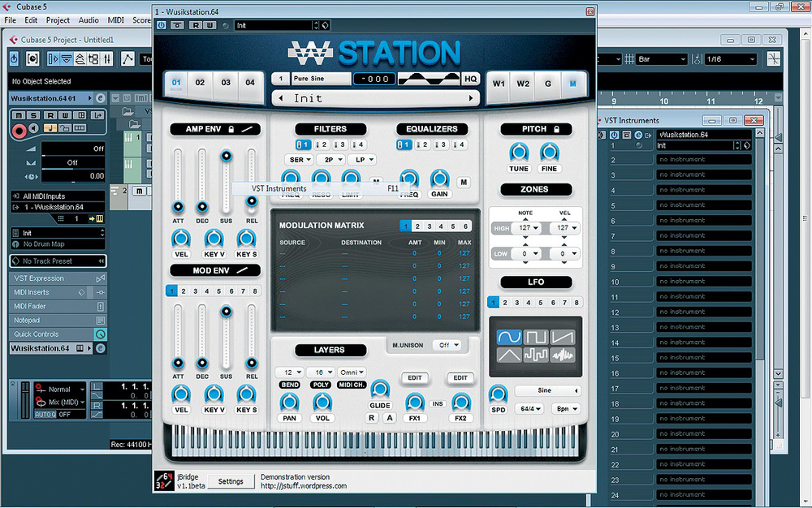Click the next preset arrow beside Init
Screen dimensions: 812x508
click(x=471, y=98)
